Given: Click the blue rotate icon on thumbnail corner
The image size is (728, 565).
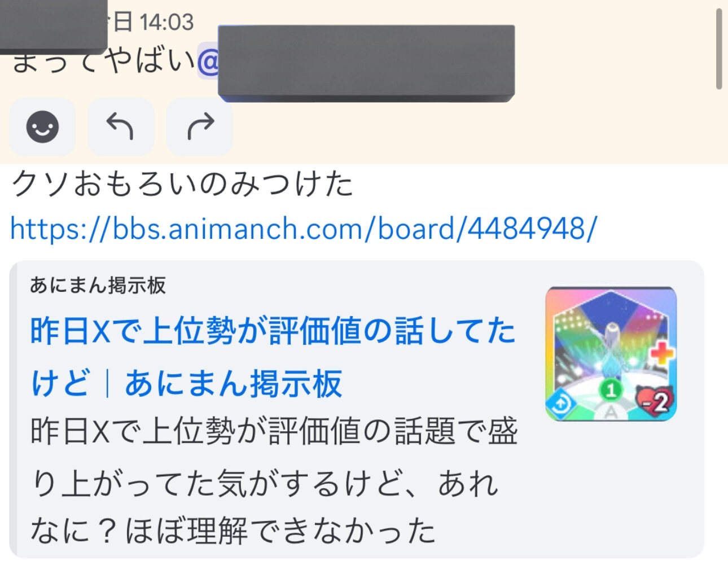Looking at the screenshot, I should [x=562, y=403].
